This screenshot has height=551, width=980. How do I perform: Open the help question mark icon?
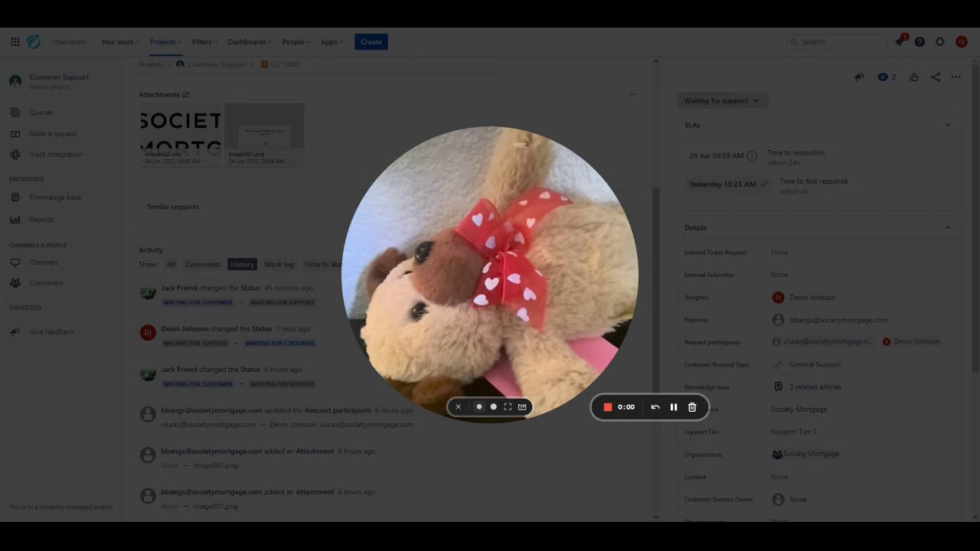920,42
